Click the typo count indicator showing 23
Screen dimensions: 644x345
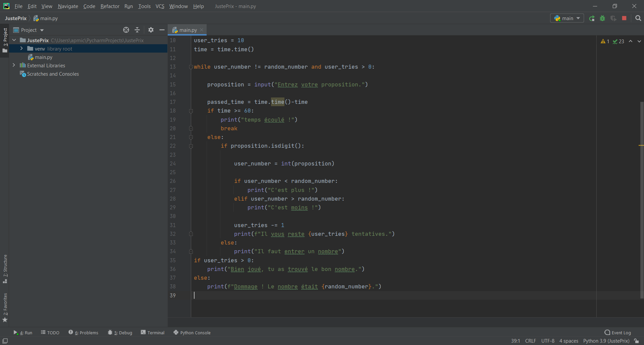pos(618,41)
